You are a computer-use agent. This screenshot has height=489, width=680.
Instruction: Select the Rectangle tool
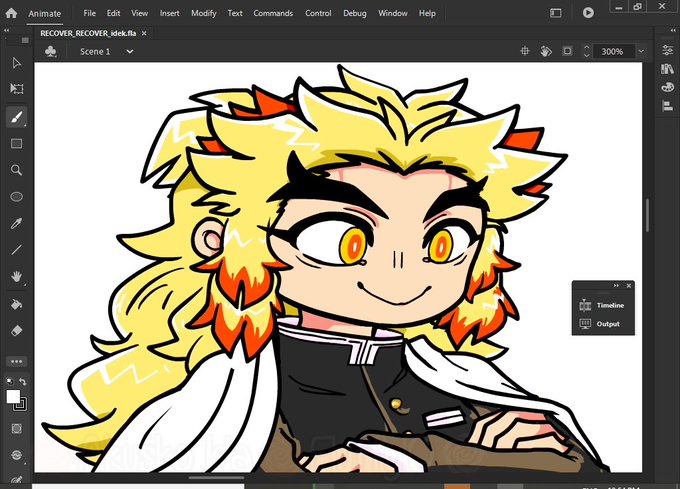tap(16, 143)
